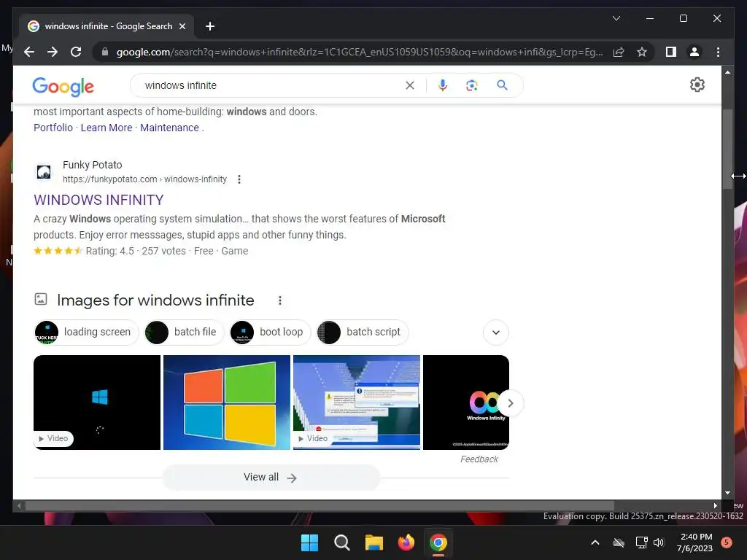Click View all images button
The width and height of the screenshot is (747, 560).
pos(271,477)
